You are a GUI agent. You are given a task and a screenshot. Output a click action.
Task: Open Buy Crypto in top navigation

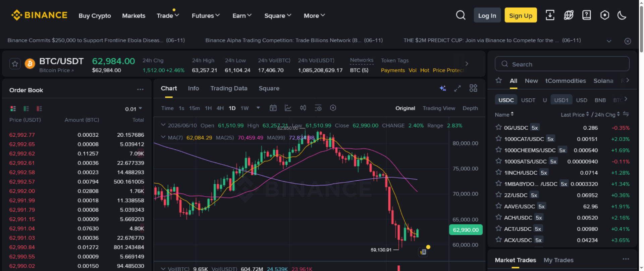95,15
